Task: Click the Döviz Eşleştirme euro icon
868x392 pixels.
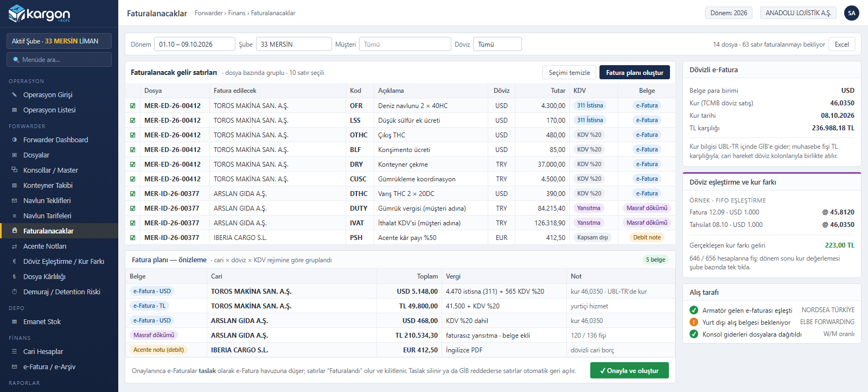Action: (x=15, y=262)
